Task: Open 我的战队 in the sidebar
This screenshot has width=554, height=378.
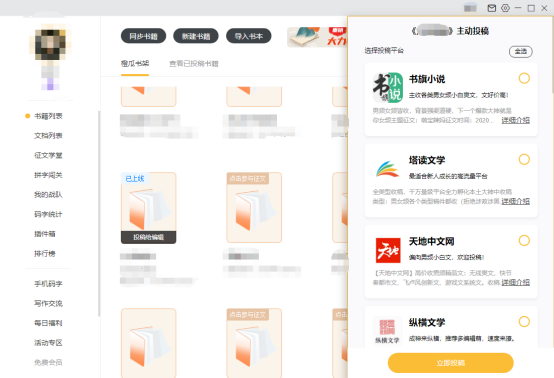Action: 48,195
